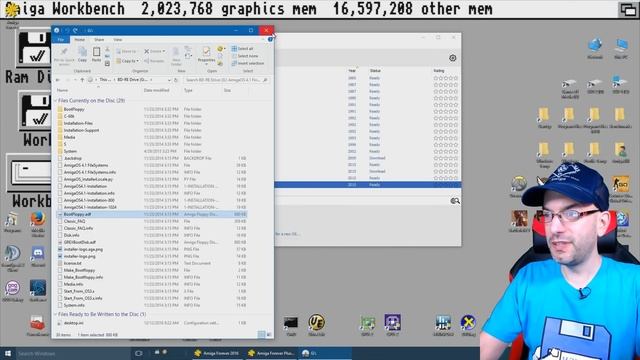Switch to the Home ribbon tab
Viewport: 640px width, 360px height.
(80, 40)
